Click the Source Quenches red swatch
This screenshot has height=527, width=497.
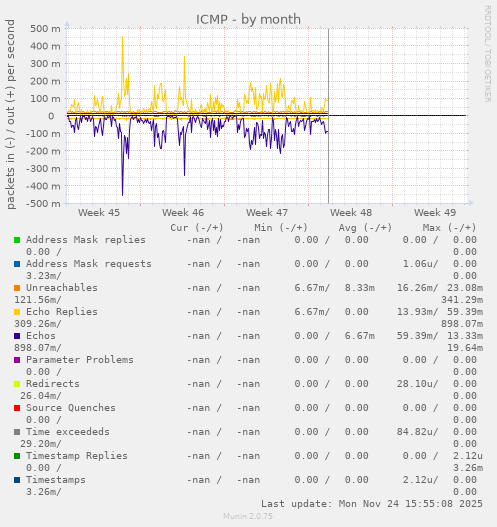tap(17, 408)
